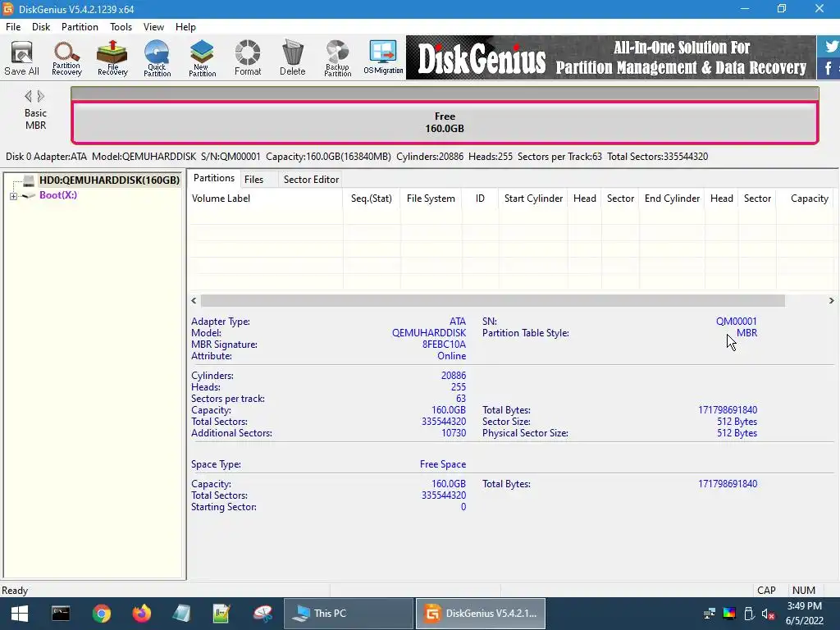The image size is (840, 630).
Task: Switch to the Files tab
Action: [254, 180]
